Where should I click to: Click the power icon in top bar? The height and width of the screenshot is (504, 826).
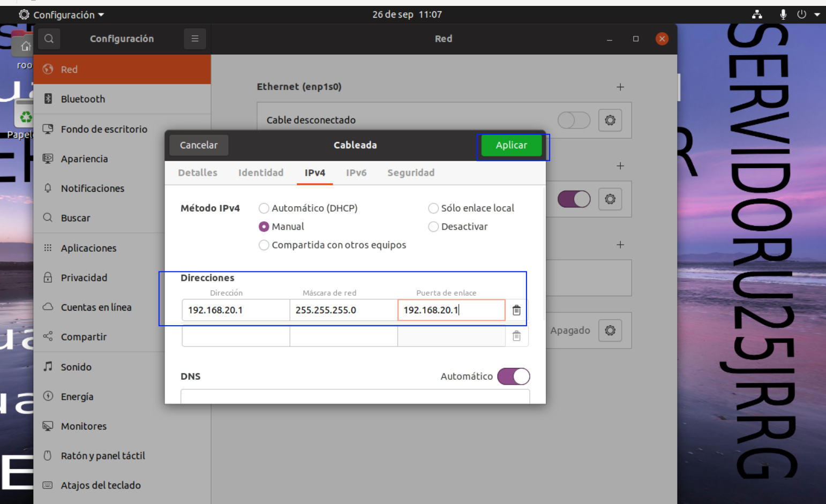coord(801,14)
